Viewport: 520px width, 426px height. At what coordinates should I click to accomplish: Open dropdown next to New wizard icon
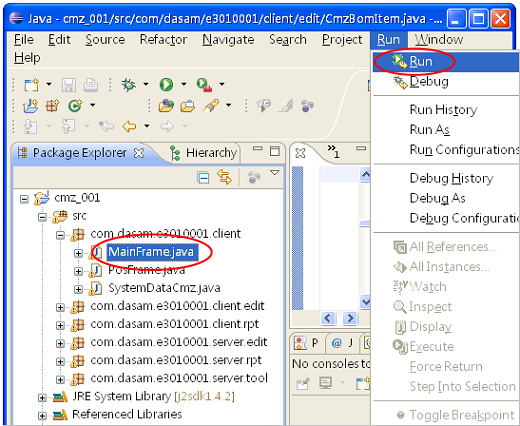click(49, 84)
